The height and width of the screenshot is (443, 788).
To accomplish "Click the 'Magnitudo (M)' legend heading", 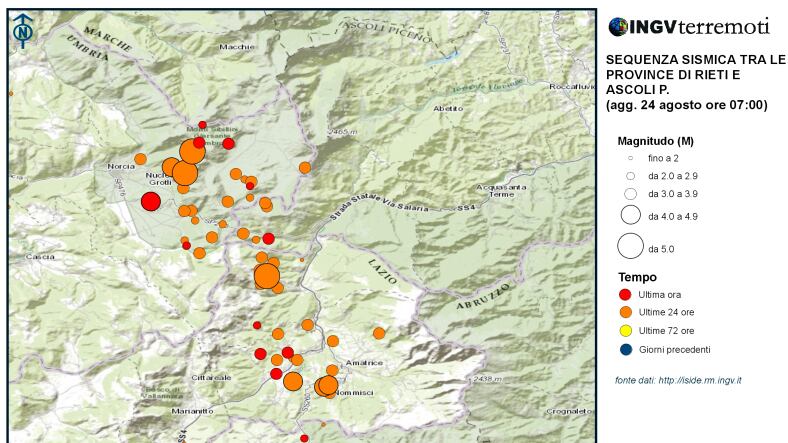I will [x=655, y=141].
